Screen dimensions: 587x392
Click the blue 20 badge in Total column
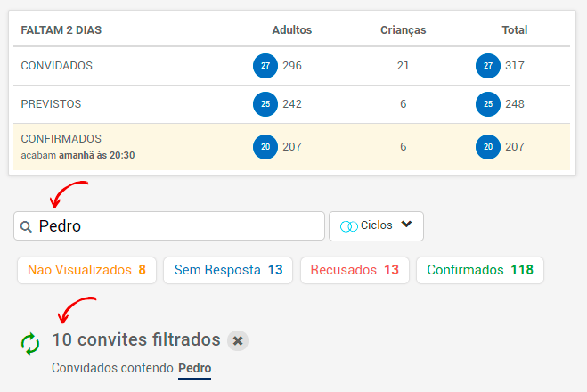point(488,147)
